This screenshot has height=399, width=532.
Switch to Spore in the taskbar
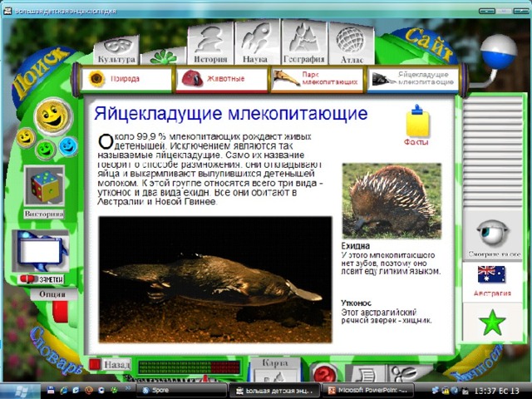click(182, 390)
